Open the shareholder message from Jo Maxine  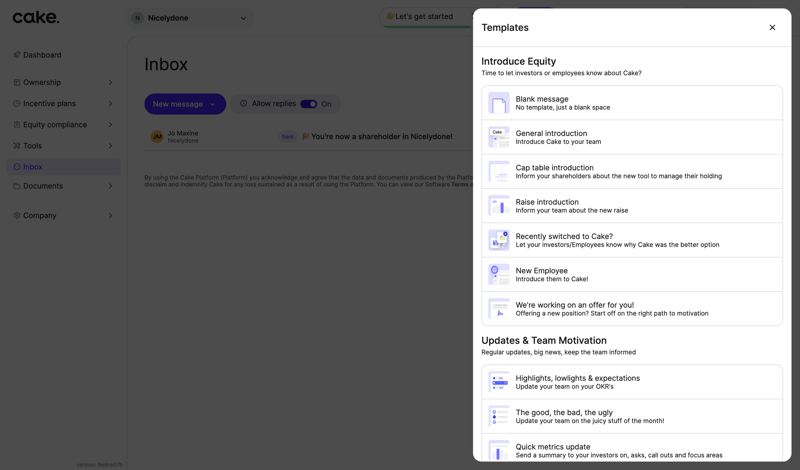[380, 136]
